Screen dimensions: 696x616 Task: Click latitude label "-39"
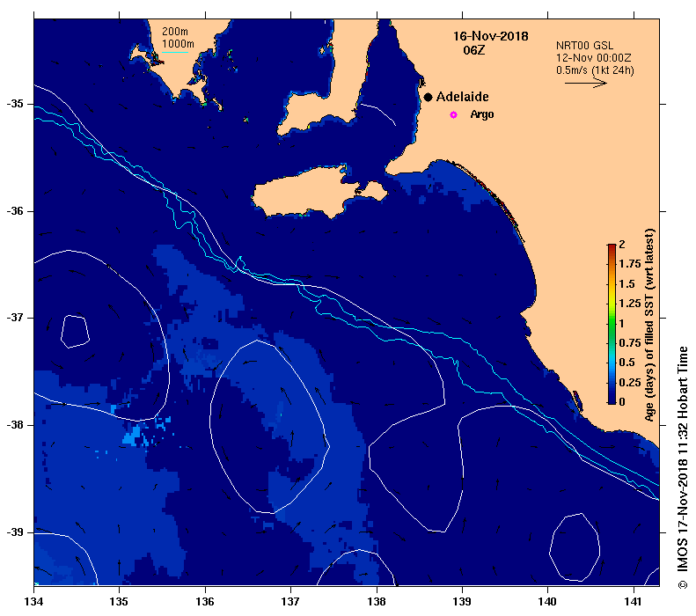[16, 532]
